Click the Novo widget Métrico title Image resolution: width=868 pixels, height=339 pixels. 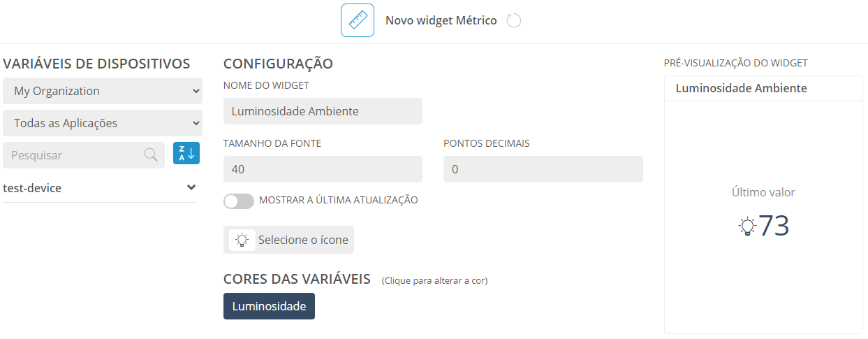(441, 20)
